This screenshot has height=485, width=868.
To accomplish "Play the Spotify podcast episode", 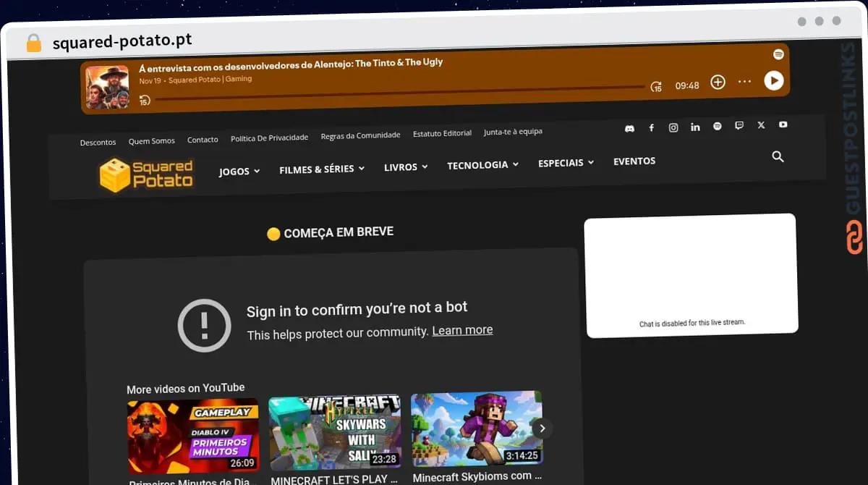I will pos(773,80).
